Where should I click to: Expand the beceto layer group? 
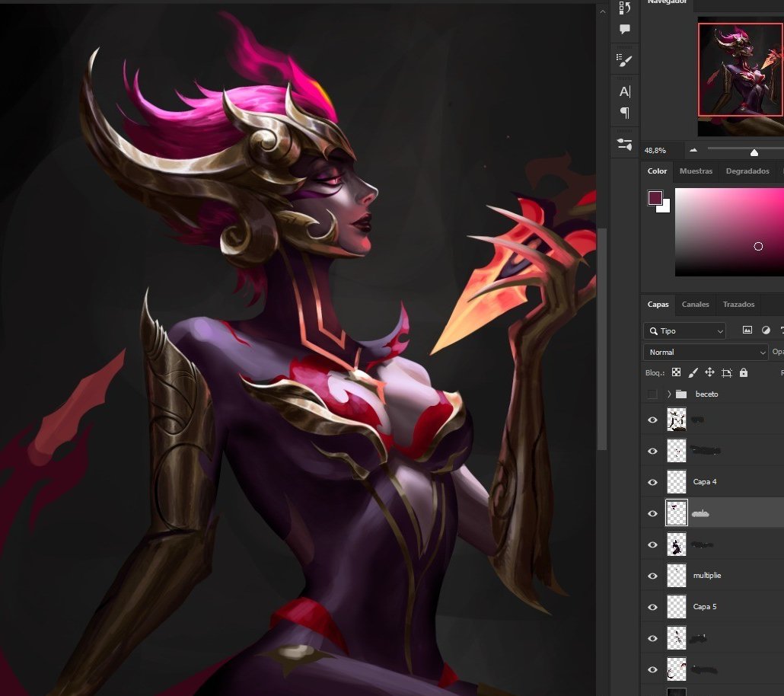coord(669,394)
